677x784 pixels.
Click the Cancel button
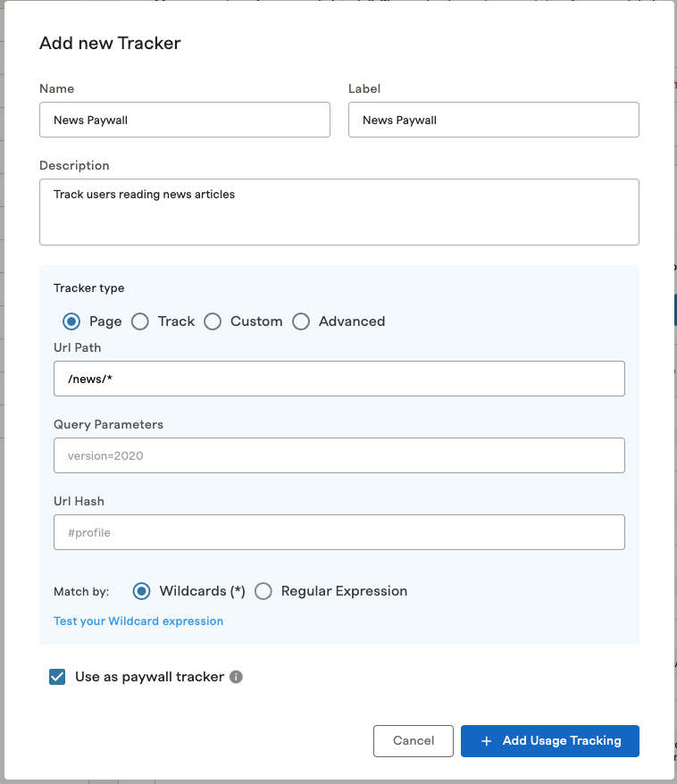pos(414,741)
